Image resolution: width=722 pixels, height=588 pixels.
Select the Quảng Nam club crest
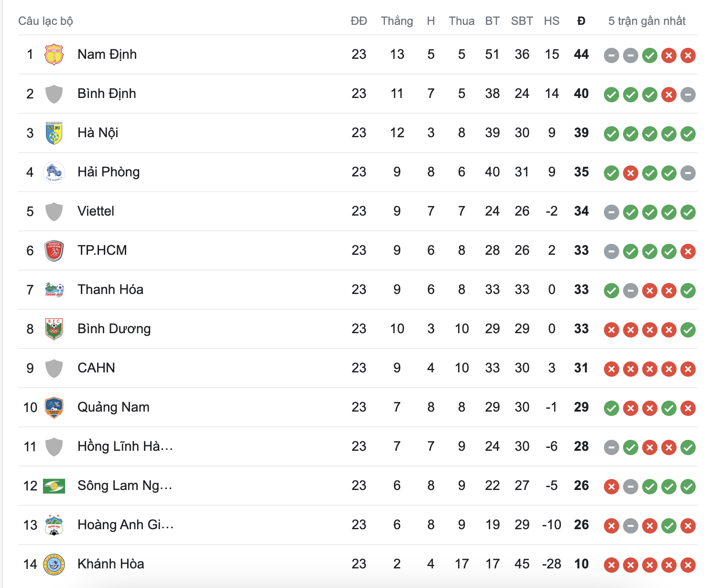54,408
